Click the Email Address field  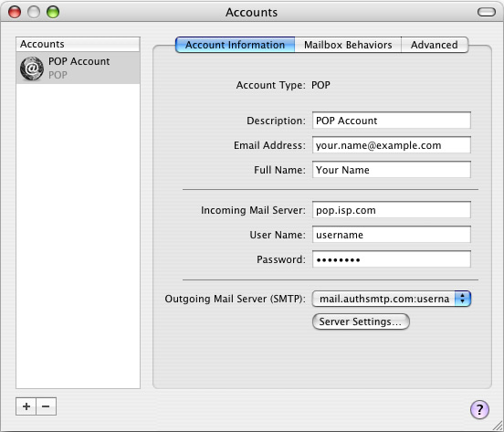392,145
